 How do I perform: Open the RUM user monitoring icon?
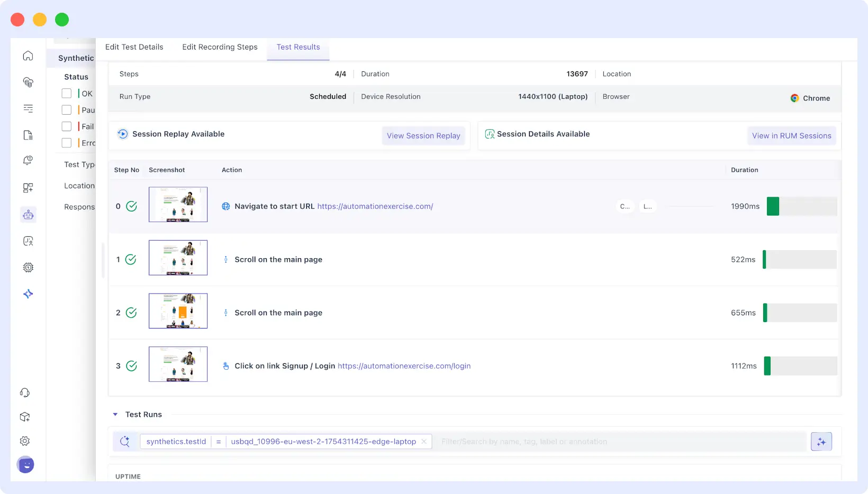(x=28, y=241)
